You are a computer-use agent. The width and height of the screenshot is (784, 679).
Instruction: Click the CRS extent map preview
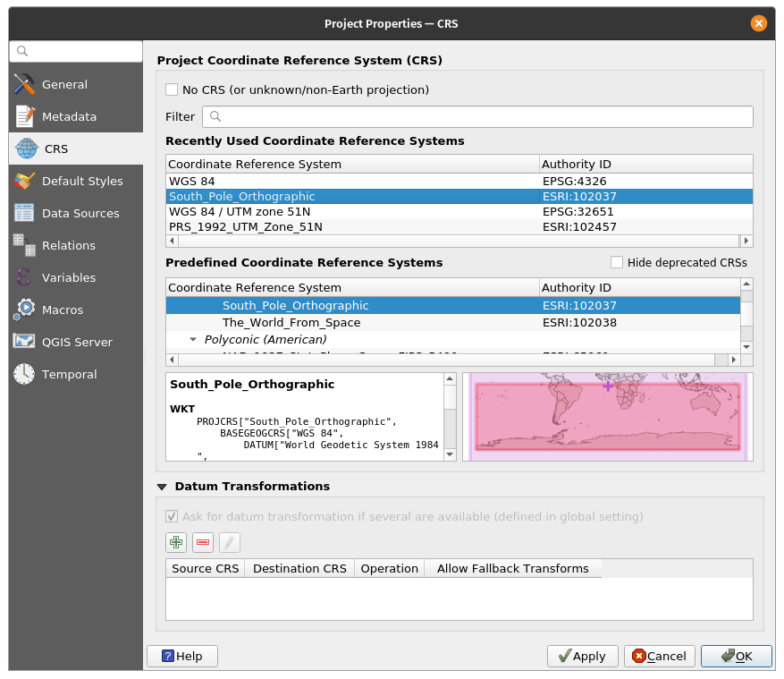click(x=607, y=417)
